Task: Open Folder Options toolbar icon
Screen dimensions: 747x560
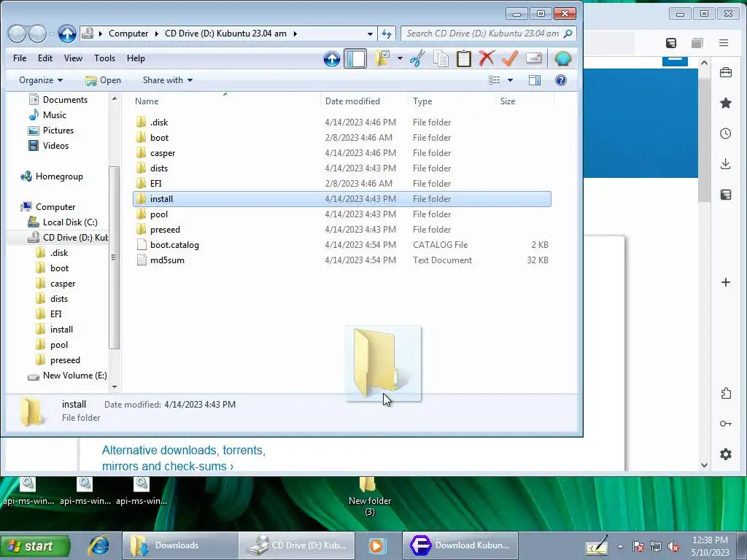Action: 382,58
